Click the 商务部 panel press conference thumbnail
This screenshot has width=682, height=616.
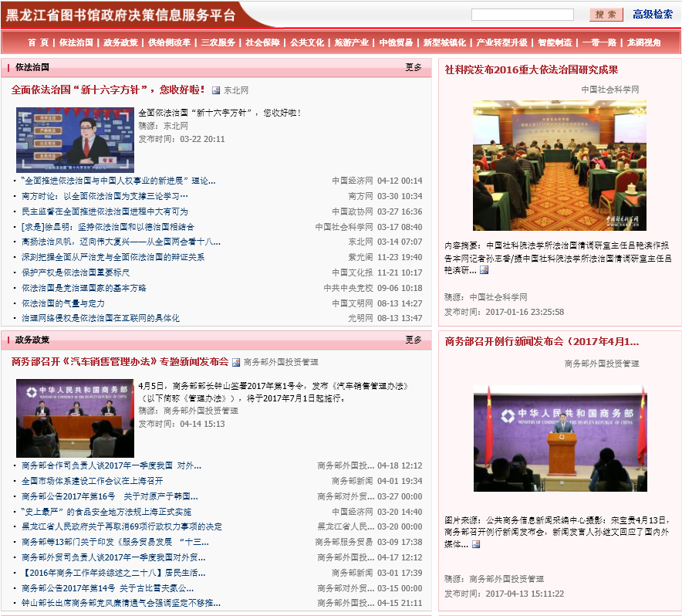coord(76,418)
